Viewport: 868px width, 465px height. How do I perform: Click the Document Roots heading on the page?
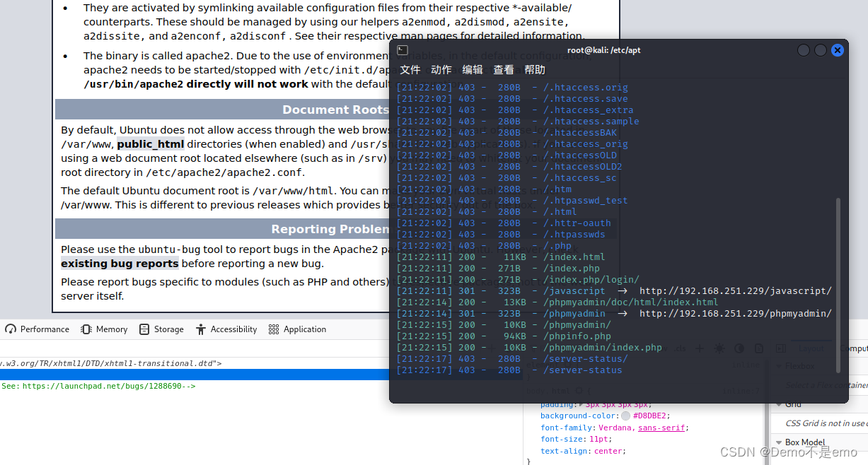tap(335, 110)
